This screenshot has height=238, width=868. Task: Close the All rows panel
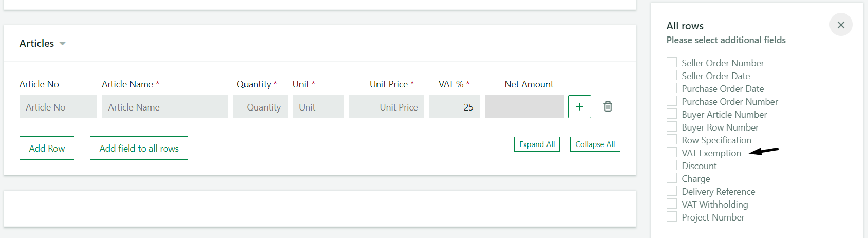pyautogui.click(x=841, y=25)
